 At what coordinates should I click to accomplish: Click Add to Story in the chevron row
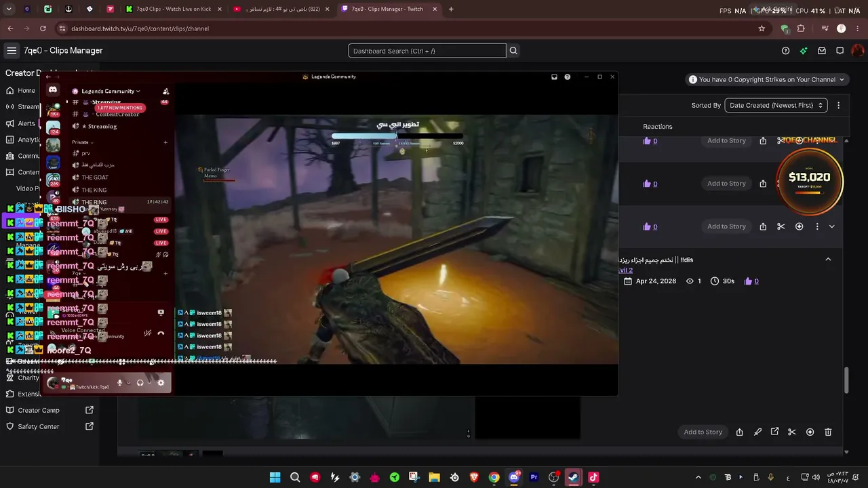pos(726,226)
